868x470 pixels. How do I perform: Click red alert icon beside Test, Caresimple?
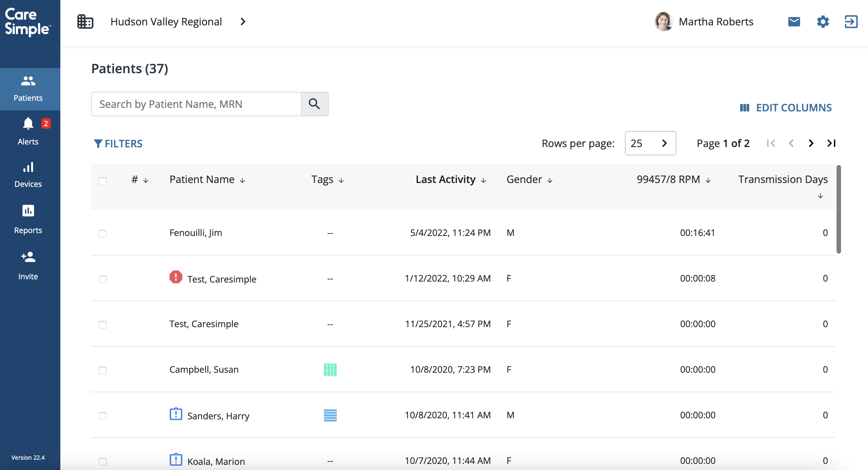(176, 277)
